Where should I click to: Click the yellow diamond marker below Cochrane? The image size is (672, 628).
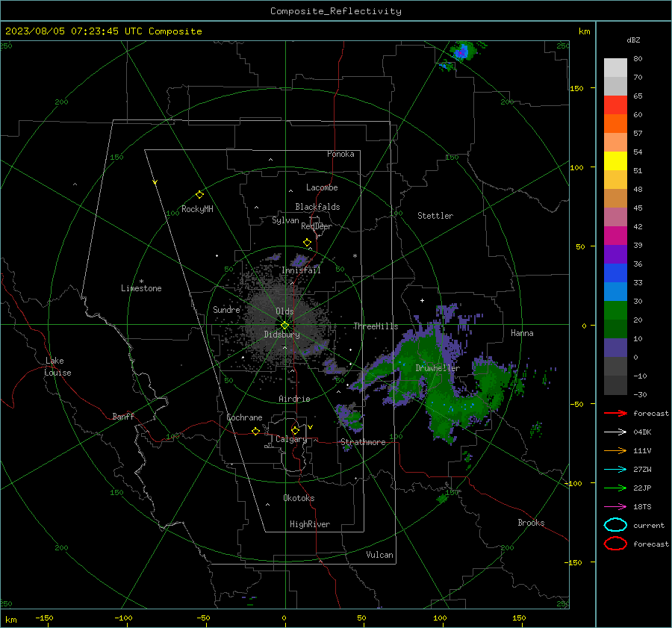(255, 431)
